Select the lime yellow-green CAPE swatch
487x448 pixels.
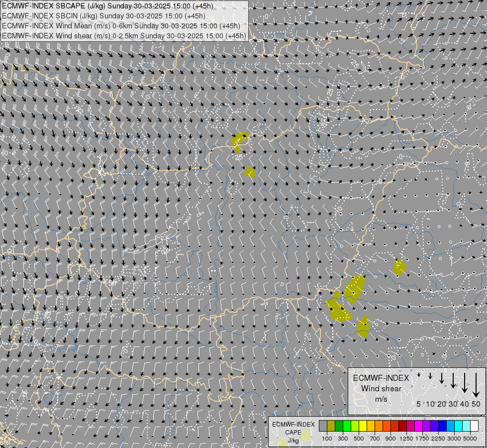pyautogui.click(x=355, y=426)
